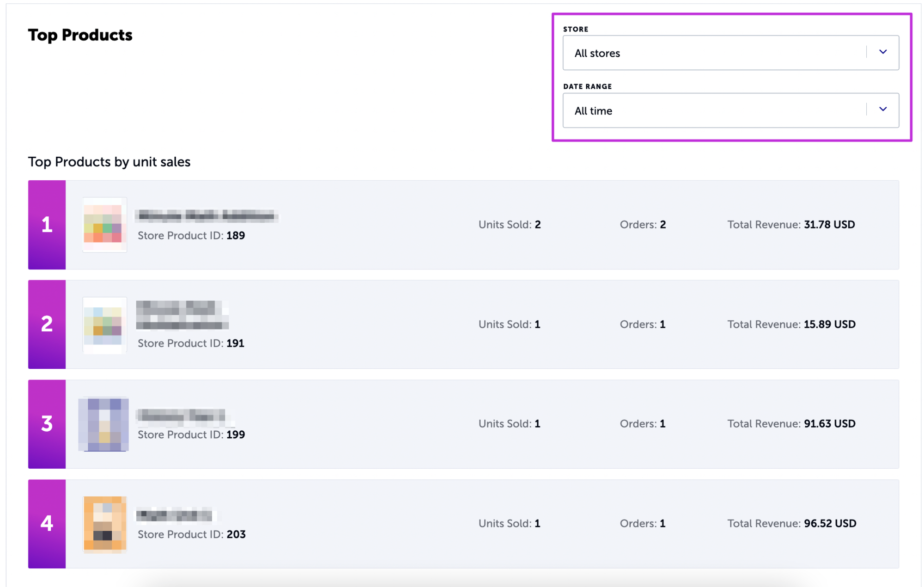Select rank 3 purple badge
Screen dimensions: 924x587
47,424
